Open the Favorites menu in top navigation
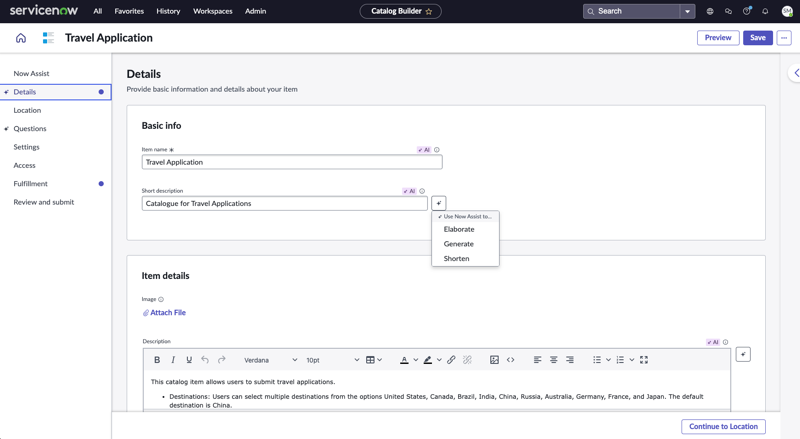This screenshot has width=800, height=439. point(129,11)
